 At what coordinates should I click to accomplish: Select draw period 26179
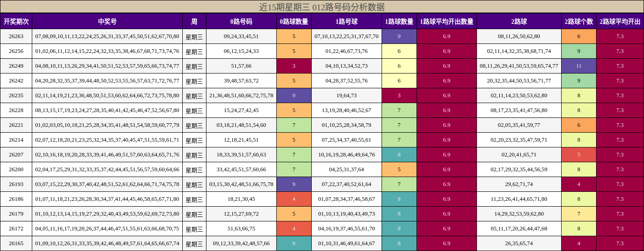(x=16, y=214)
